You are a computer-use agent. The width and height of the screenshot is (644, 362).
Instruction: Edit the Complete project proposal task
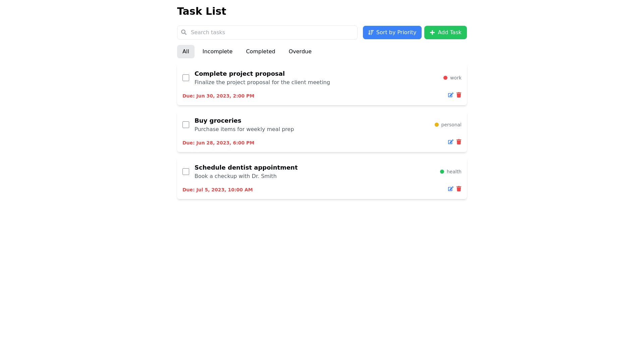pyautogui.click(x=450, y=95)
